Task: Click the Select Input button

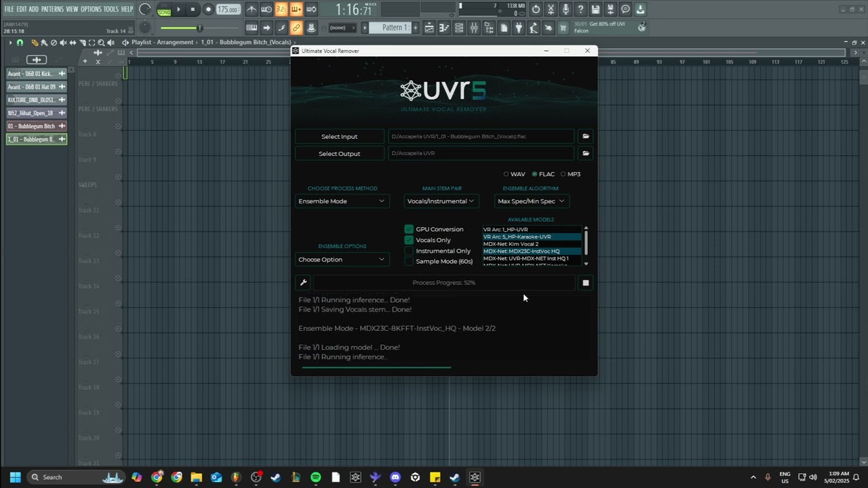Action: (x=340, y=136)
